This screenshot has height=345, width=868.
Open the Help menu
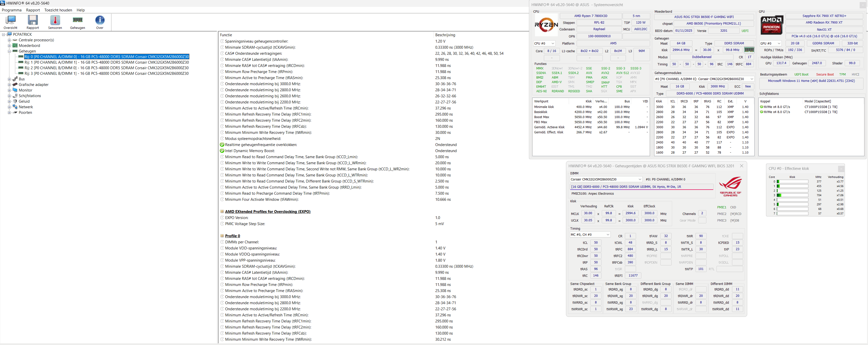pos(81,10)
